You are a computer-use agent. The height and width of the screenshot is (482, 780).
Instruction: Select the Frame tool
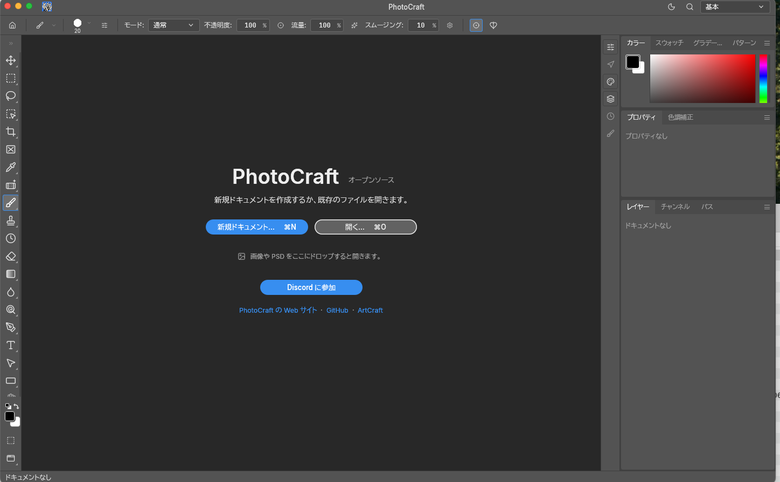(x=10, y=149)
